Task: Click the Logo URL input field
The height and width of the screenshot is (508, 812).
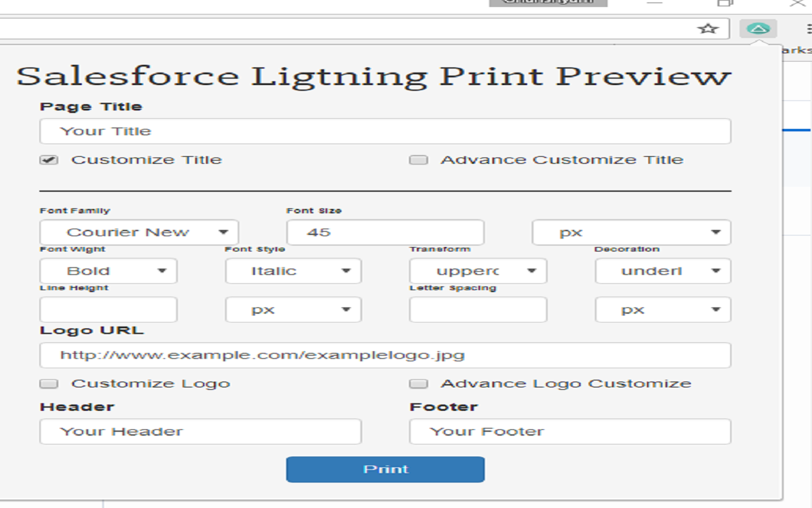Action: [x=385, y=355]
